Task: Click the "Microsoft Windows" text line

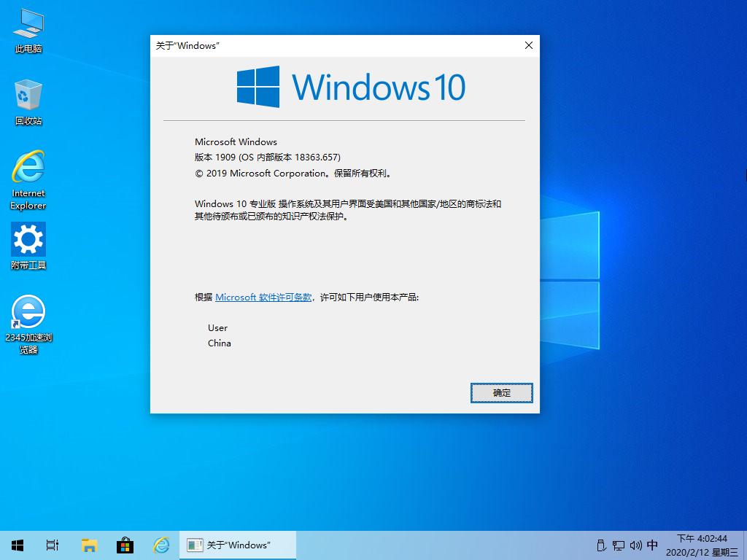Action: (236, 142)
